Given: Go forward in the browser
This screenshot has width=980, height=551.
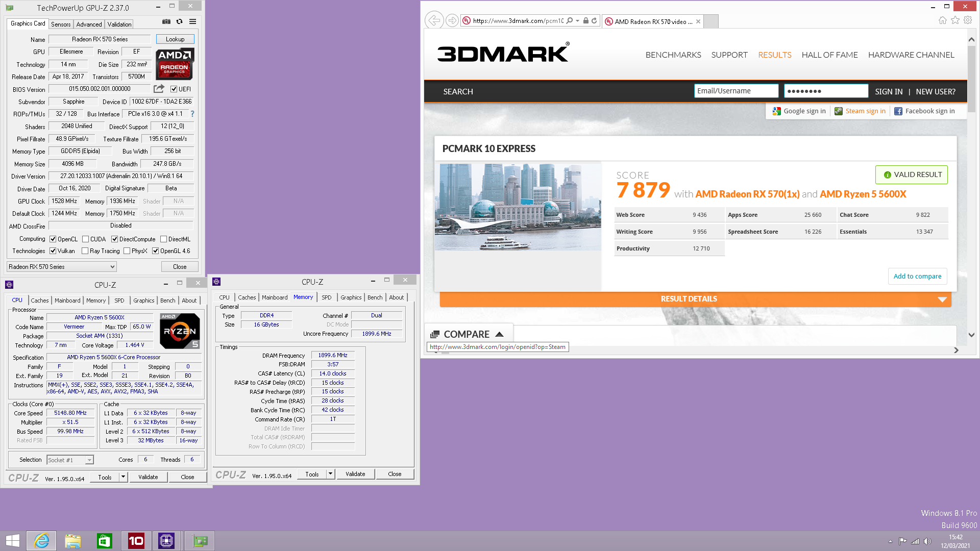Looking at the screenshot, I should [x=452, y=20].
